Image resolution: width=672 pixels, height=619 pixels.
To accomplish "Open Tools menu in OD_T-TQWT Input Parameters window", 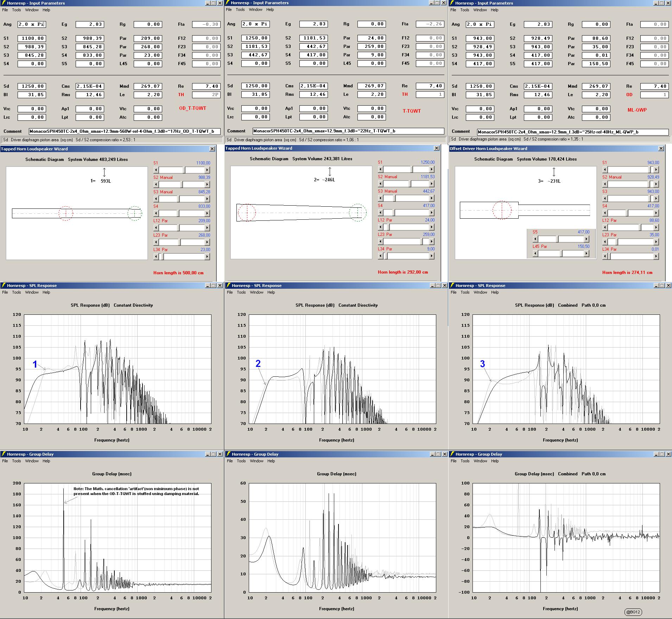I will (17, 10).
